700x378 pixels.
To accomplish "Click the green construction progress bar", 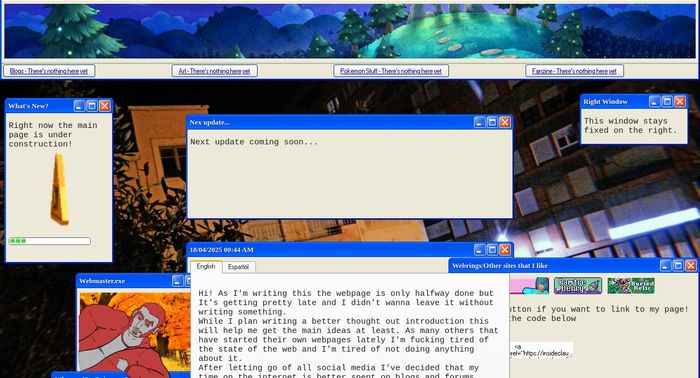I will tap(50, 241).
